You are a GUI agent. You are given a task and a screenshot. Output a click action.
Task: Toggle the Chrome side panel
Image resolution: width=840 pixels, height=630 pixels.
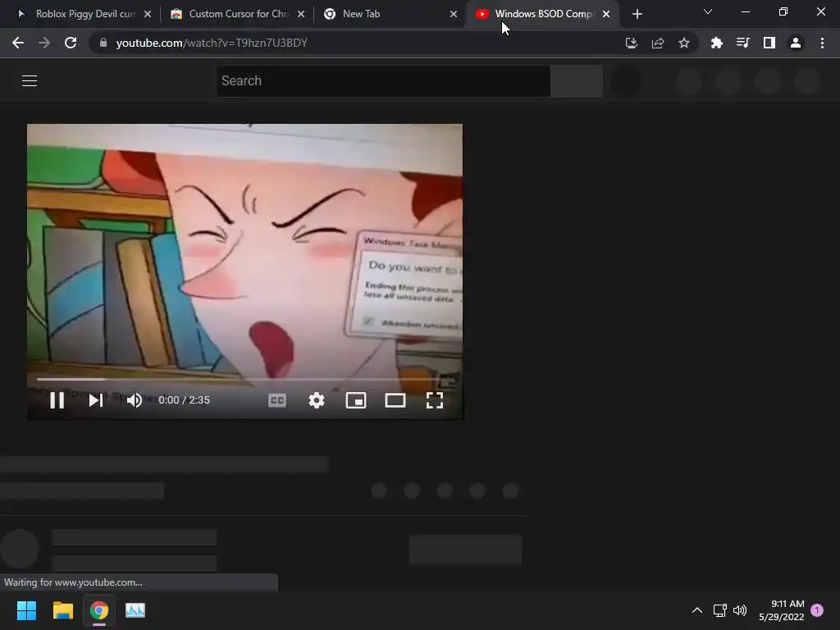coord(769,43)
